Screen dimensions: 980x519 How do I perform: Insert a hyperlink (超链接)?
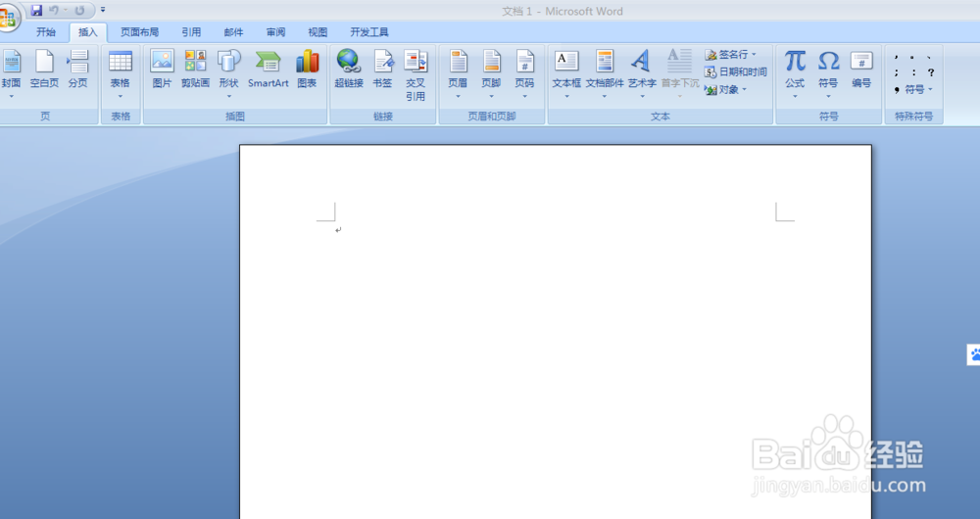click(349, 69)
